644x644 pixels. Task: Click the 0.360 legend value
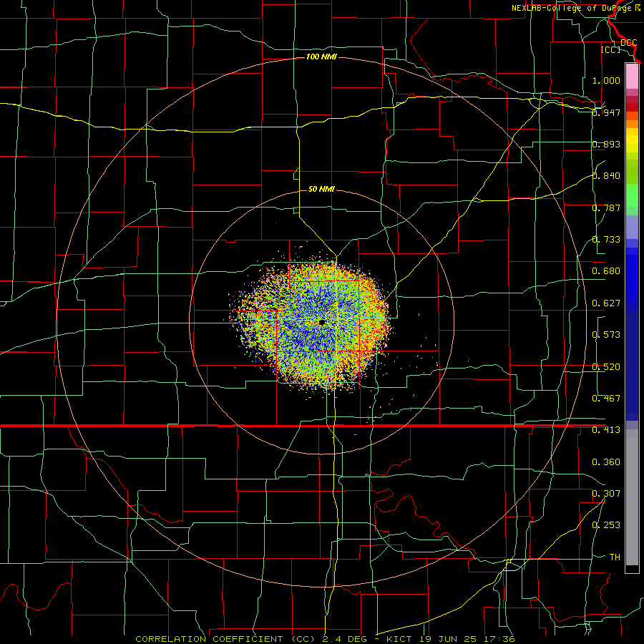pyautogui.click(x=606, y=462)
